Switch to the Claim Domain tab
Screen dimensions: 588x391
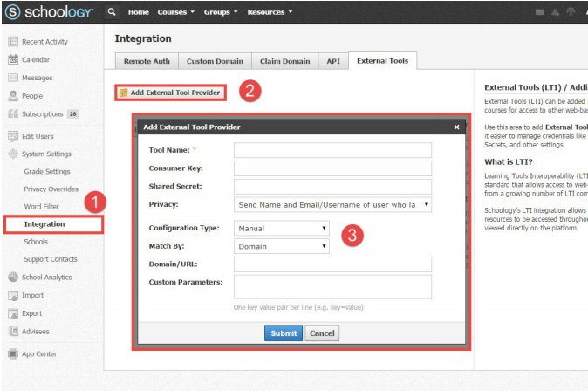coord(285,61)
